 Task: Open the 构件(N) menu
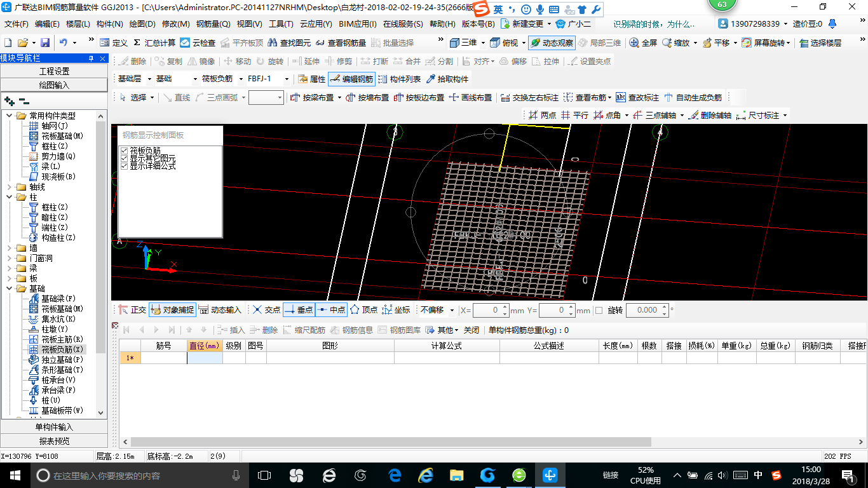(109, 24)
